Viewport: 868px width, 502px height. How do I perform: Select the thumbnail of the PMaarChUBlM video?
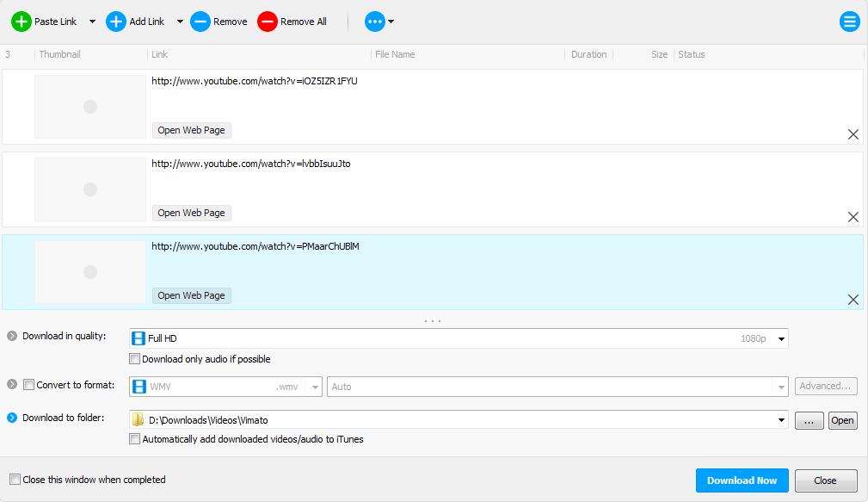coord(90,272)
